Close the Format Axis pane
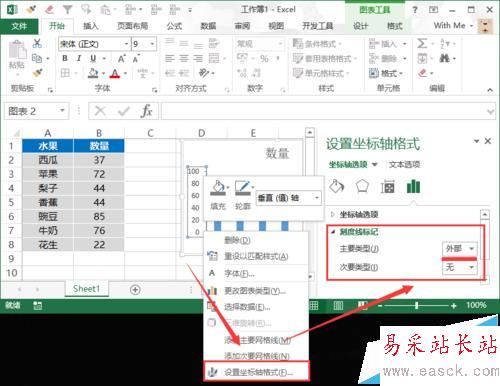 488,141
